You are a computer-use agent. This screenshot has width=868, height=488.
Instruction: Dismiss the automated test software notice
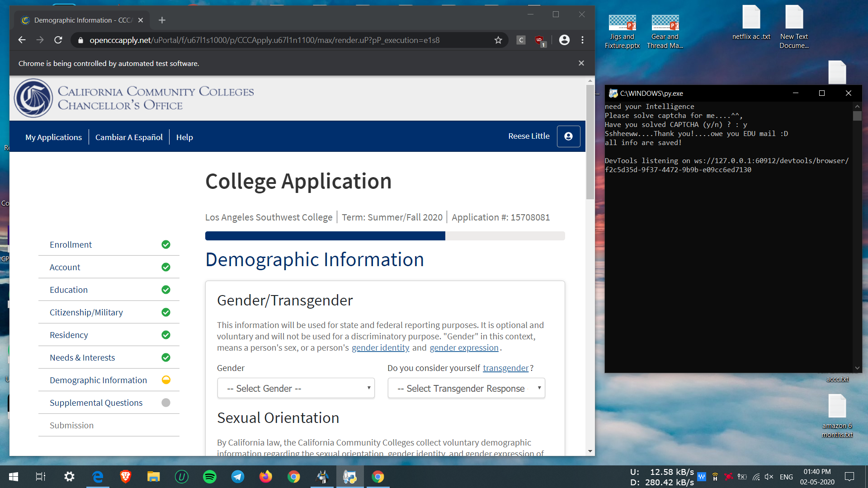coord(581,63)
